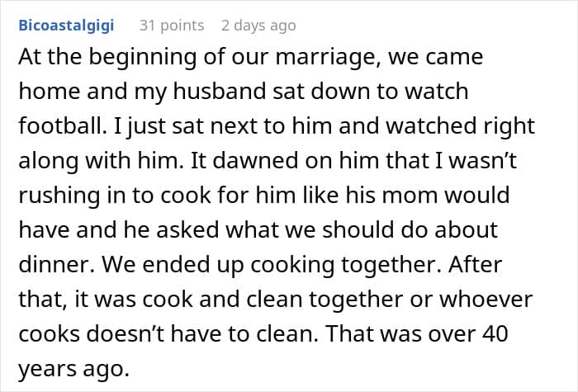This screenshot has width=578, height=392.
Task: Open the Bicoastalgigi user profile link
Action: [66, 26]
